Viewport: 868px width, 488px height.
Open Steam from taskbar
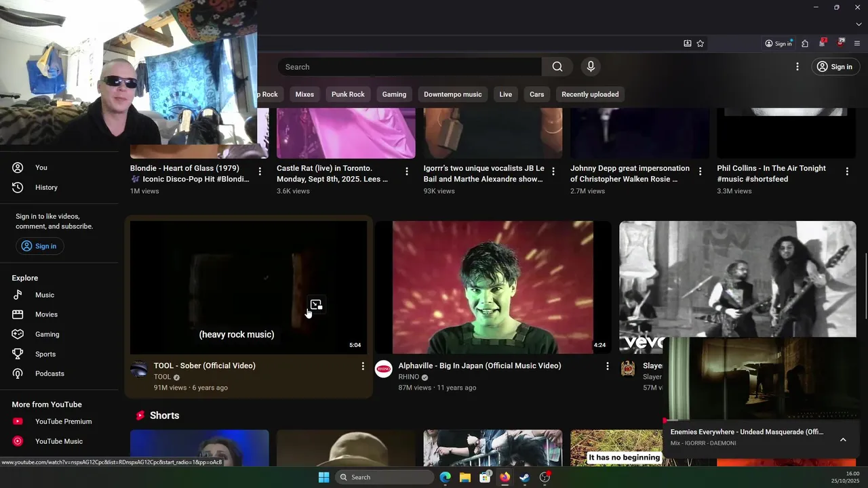point(525,477)
